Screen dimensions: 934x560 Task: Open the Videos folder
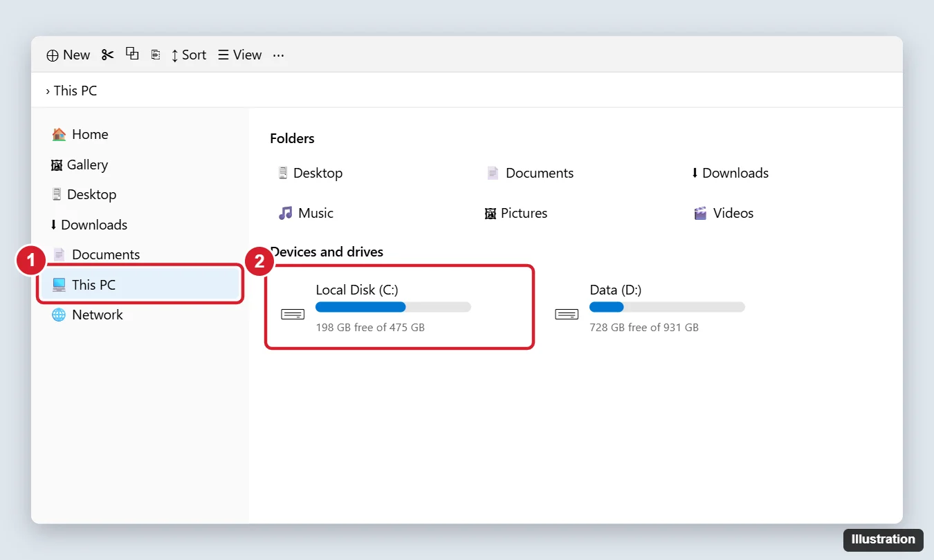point(724,213)
